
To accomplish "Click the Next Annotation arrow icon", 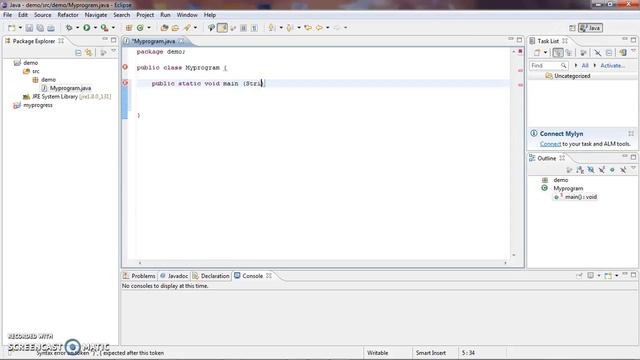I will 271,28.
